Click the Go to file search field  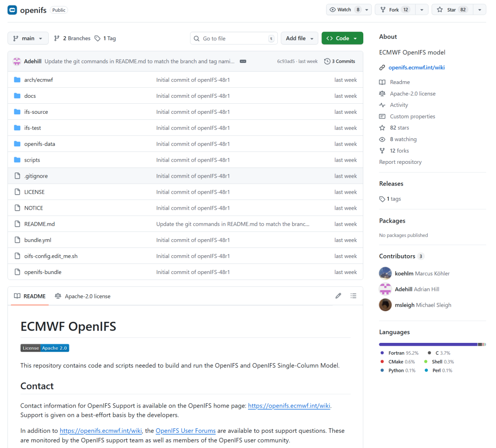click(234, 38)
